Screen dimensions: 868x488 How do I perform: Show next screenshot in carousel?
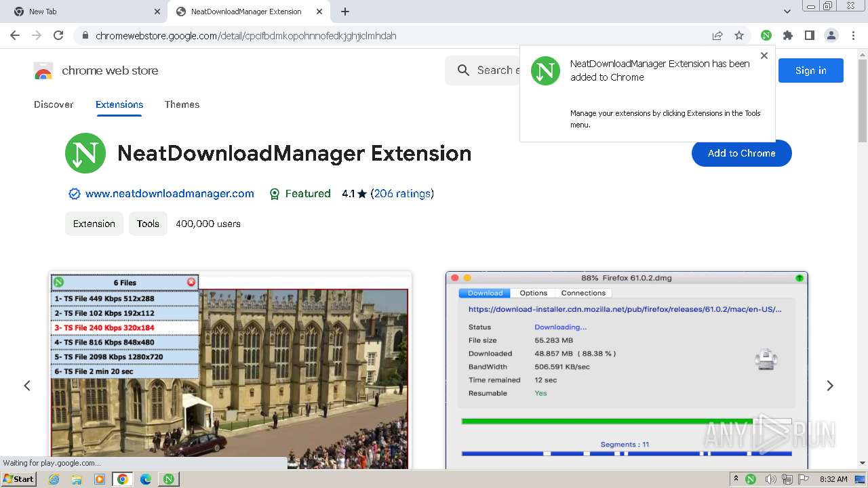[x=830, y=386]
